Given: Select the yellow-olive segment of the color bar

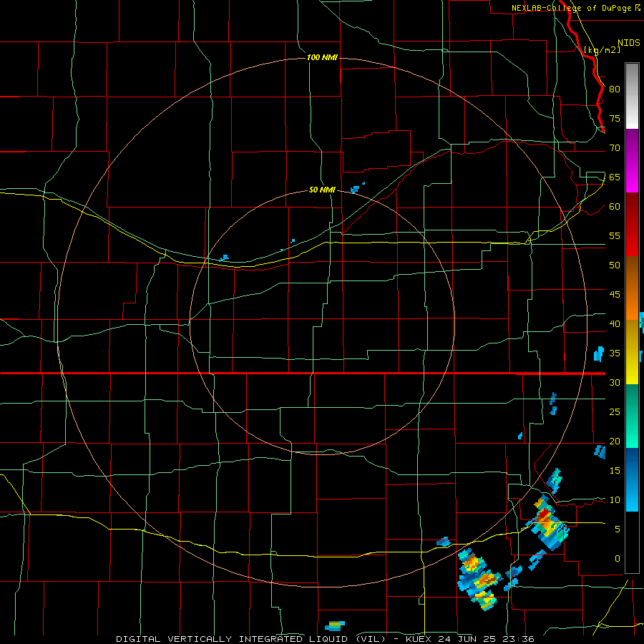Looking at the screenshot, I should tap(632, 352).
